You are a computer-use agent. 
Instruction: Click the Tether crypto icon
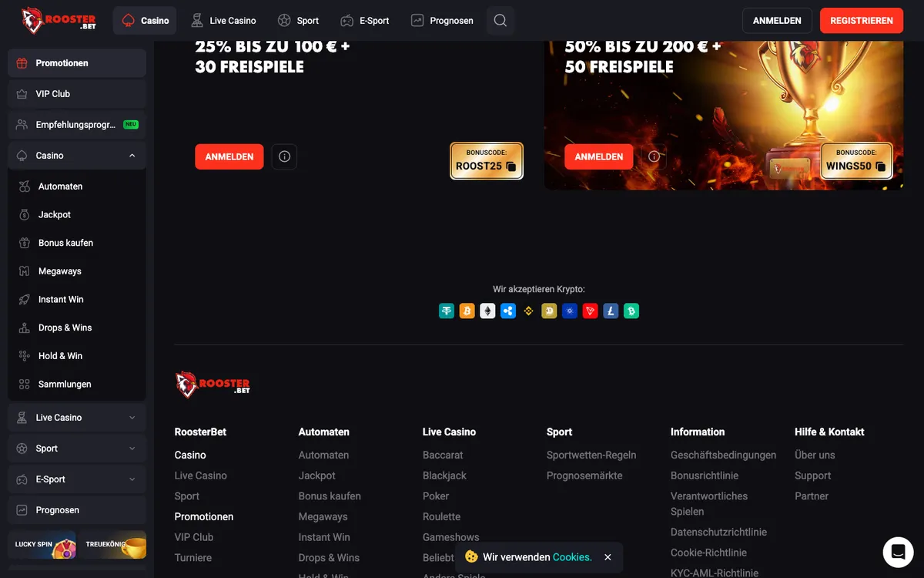447,311
